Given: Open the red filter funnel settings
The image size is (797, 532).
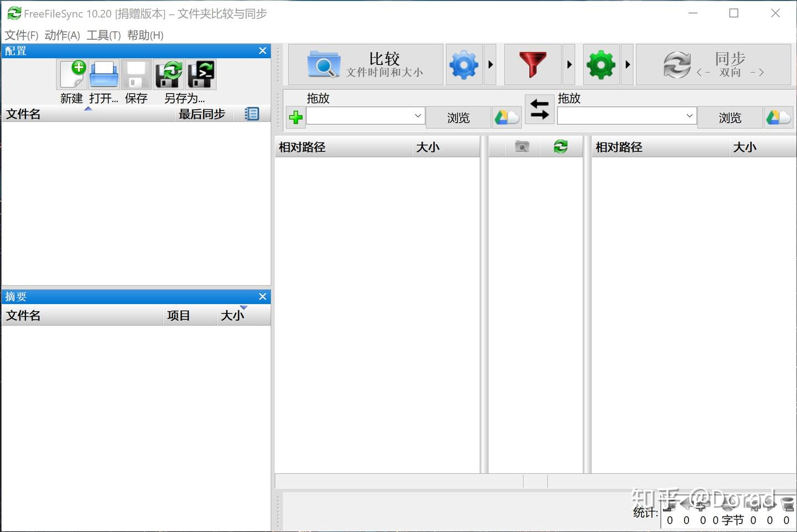Looking at the screenshot, I should [x=532, y=64].
